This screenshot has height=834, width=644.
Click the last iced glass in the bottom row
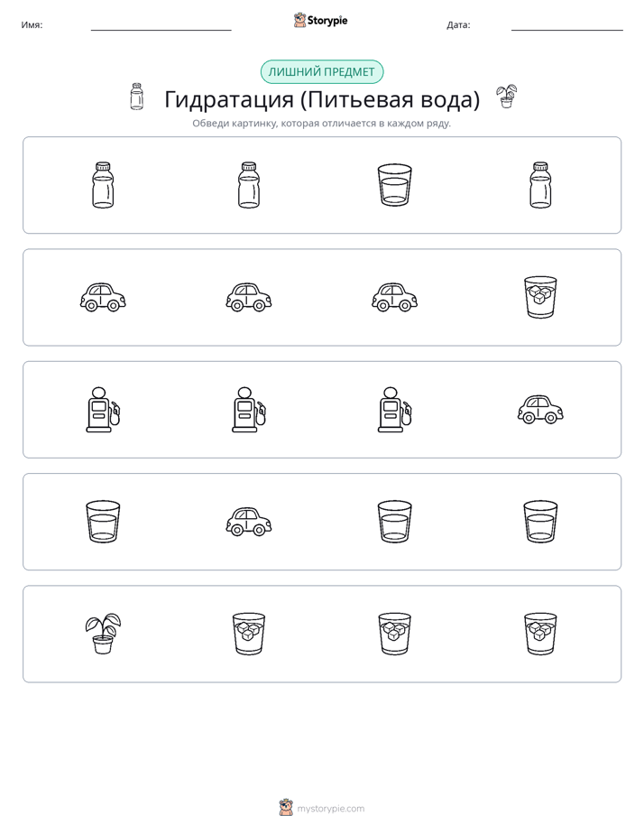click(x=540, y=634)
